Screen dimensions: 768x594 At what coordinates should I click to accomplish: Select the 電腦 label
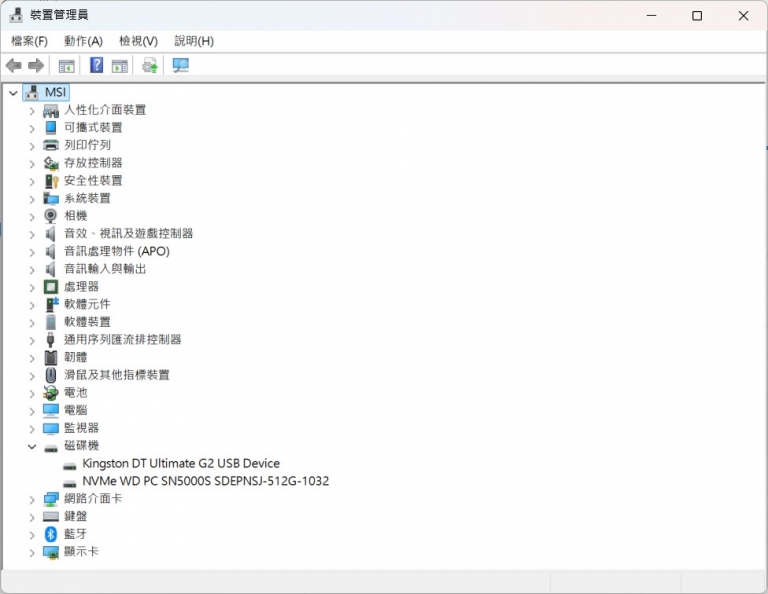click(75, 410)
